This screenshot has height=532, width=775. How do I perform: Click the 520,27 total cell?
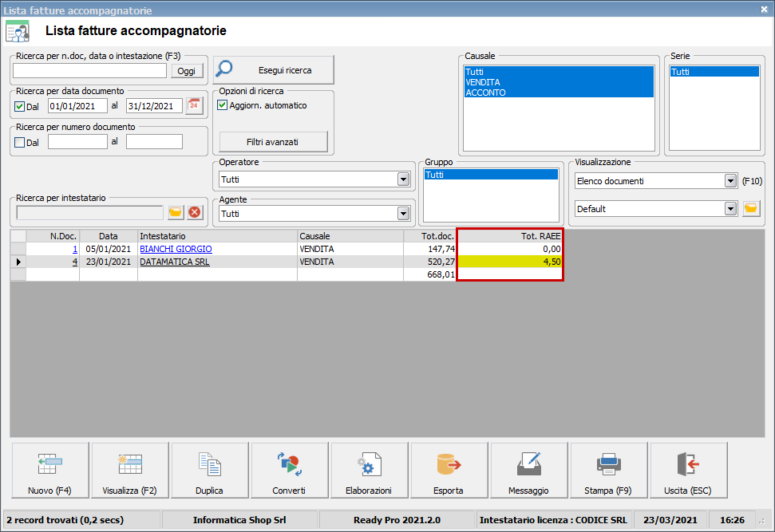pyautogui.click(x=430, y=262)
